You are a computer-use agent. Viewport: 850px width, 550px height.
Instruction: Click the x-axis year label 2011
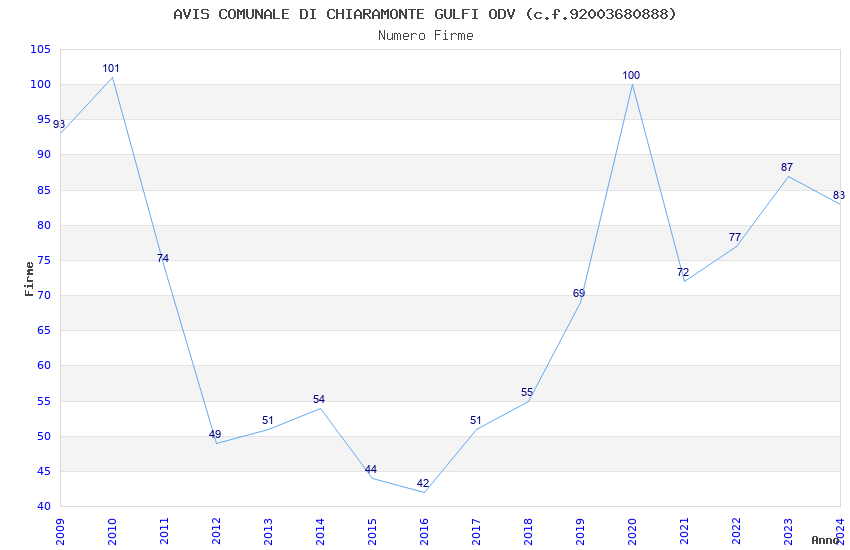(x=164, y=531)
